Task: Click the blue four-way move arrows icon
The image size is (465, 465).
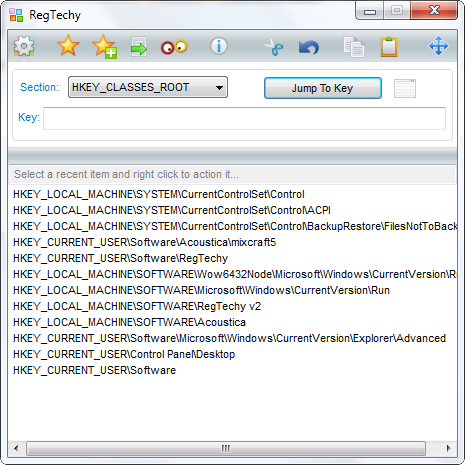Action: [438, 46]
